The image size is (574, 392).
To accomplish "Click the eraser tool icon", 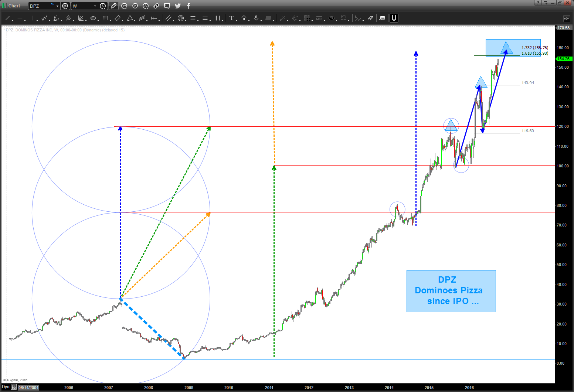I will click(370, 18).
